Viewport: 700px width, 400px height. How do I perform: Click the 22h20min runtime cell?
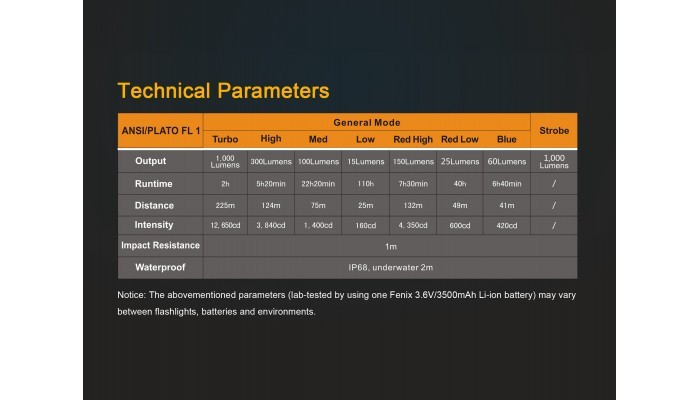318,184
